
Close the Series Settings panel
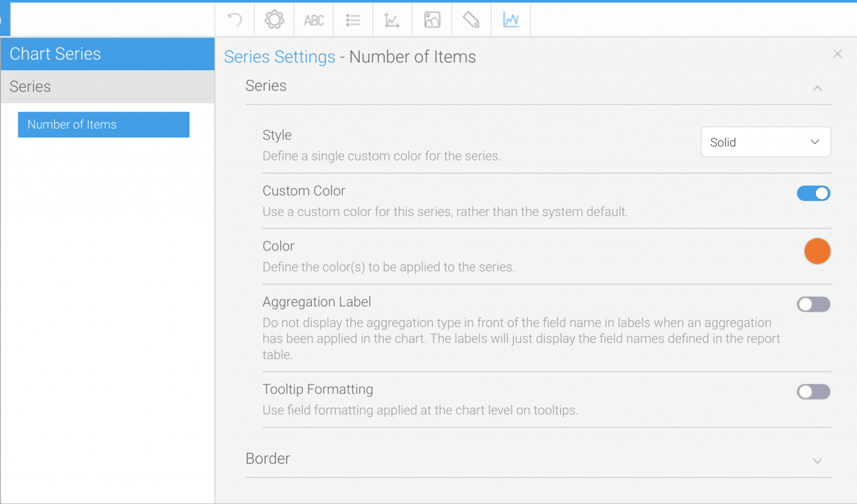click(x=837, y=54)
